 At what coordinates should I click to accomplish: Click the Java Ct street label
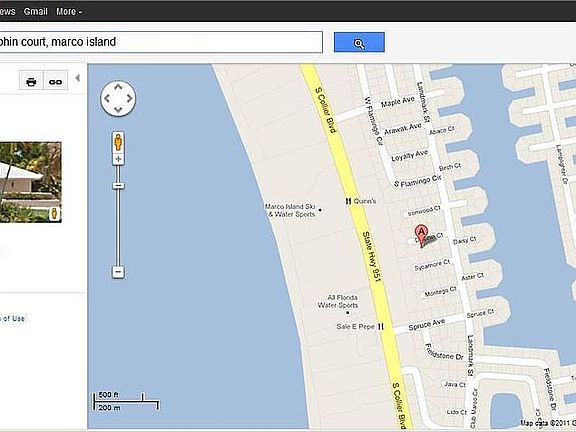[455, 384]
